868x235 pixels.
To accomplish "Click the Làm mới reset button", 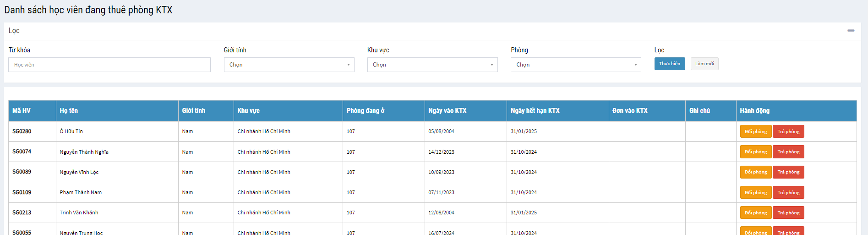I will pos(704,64).
